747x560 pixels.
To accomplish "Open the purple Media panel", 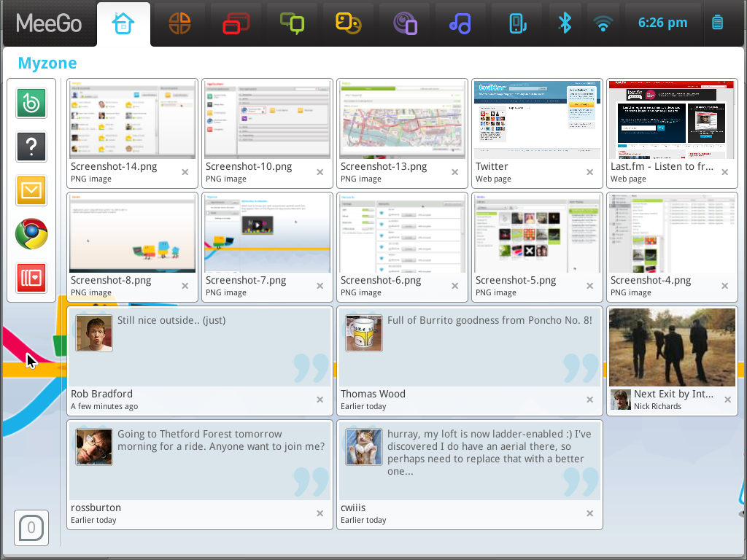I will pos(404,23).
